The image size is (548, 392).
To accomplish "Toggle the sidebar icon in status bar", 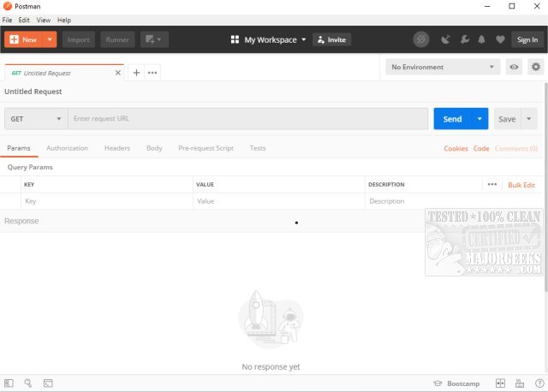I will coord(9,383).
